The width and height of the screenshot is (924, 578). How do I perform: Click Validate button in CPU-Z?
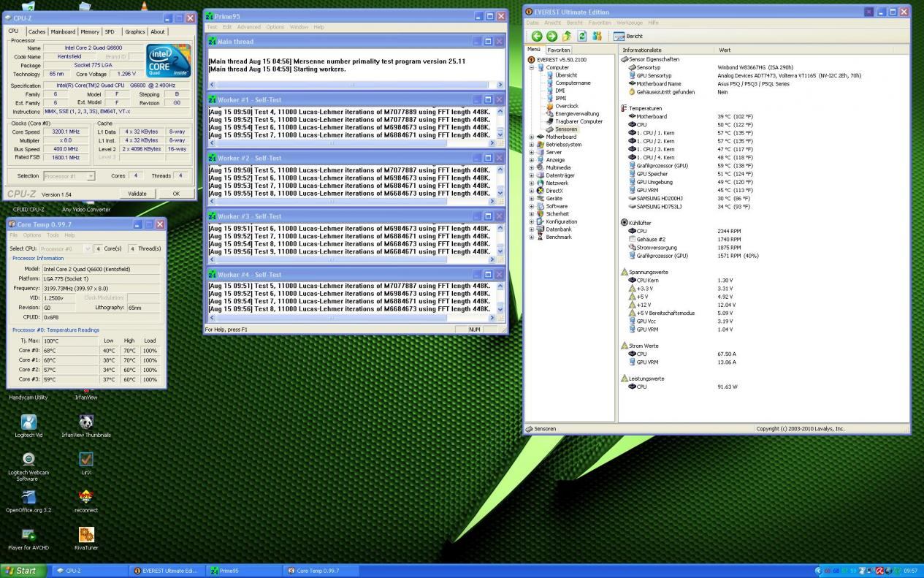pyautogui.click(x=137, y=194)
